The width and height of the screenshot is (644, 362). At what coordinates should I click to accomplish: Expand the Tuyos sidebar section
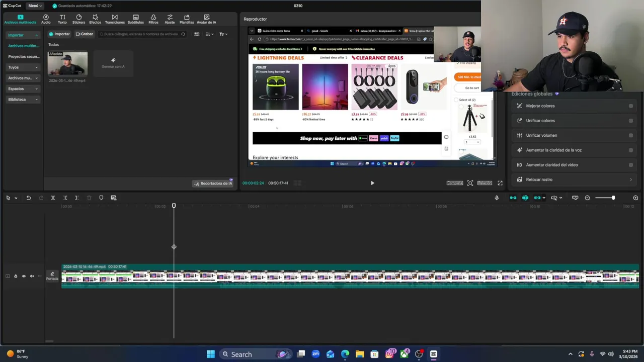coord(23,67)
